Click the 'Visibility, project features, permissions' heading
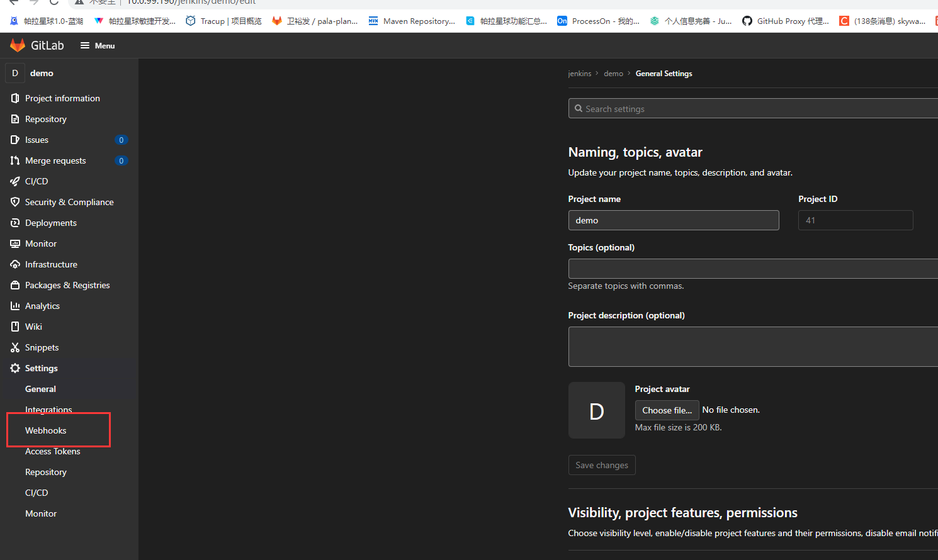This screenshot has height=560, width=938. 682,513
